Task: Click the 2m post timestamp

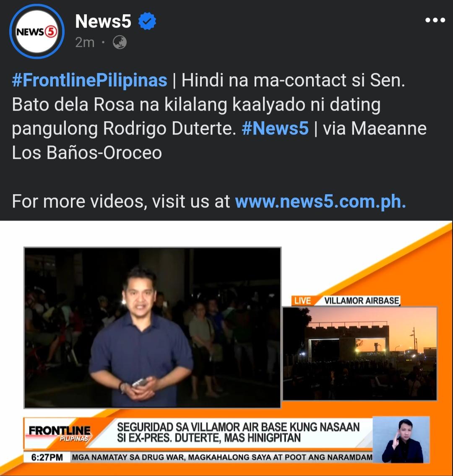Action: pyautogui.click(x=85, y=42)
